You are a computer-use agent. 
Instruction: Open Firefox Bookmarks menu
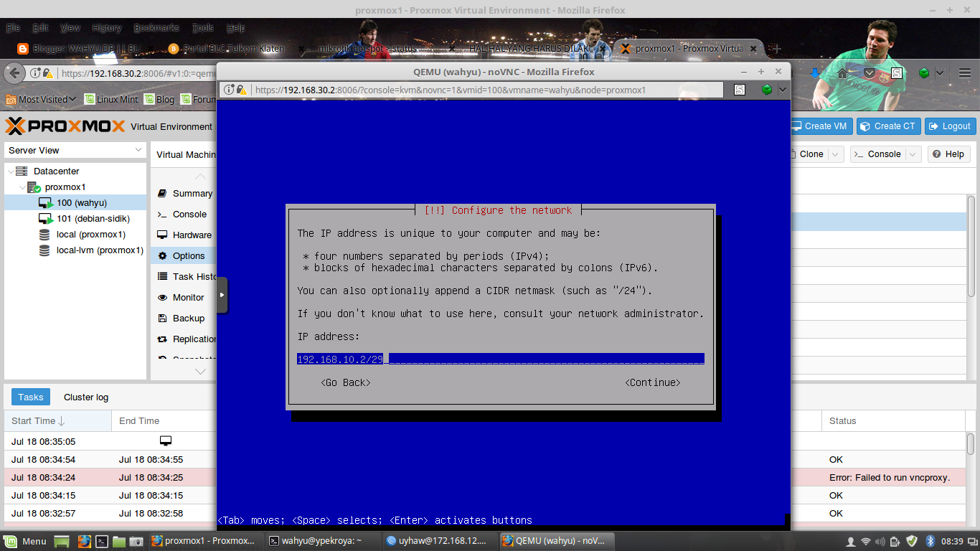click(156, 28)
